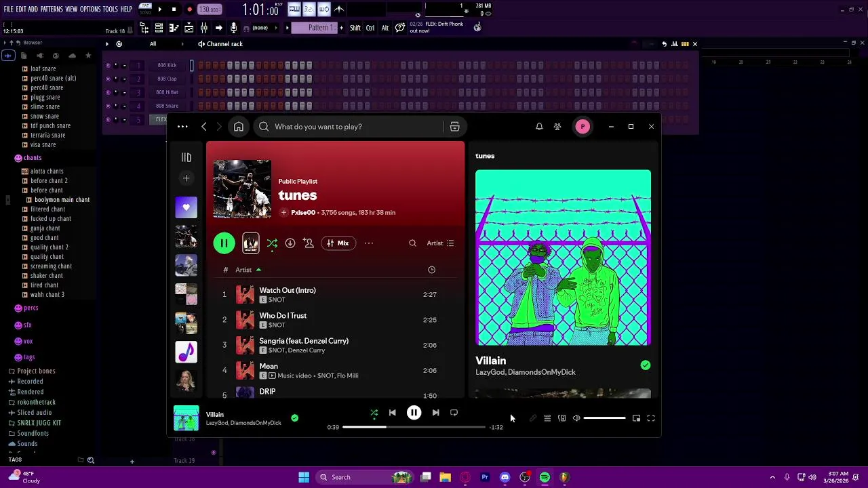The width and height of the screenshot is (868, 488).
Task: Open LazyGod, DiamondsOnMyDick artist link in Now Playing
Action: tap(526, 372)
